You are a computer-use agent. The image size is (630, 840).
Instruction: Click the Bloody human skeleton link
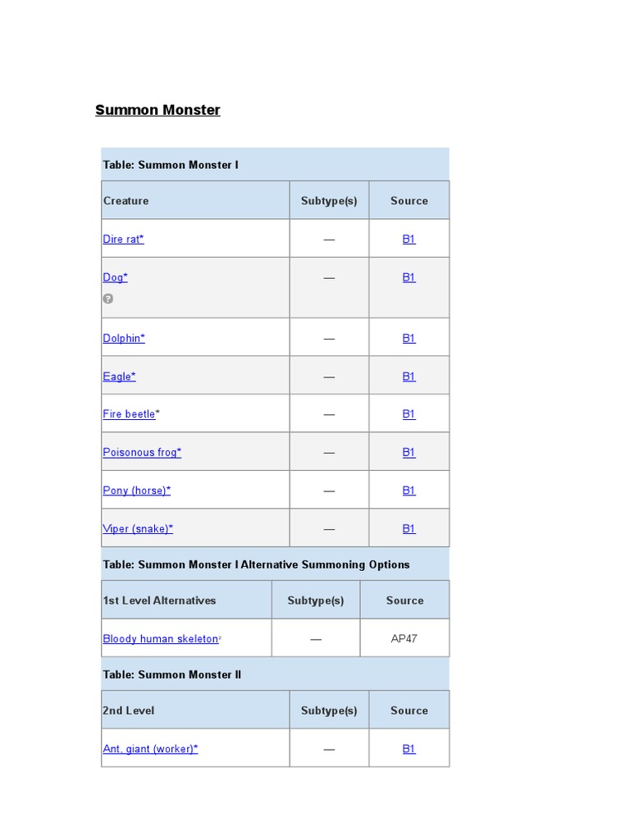(160, 639)
